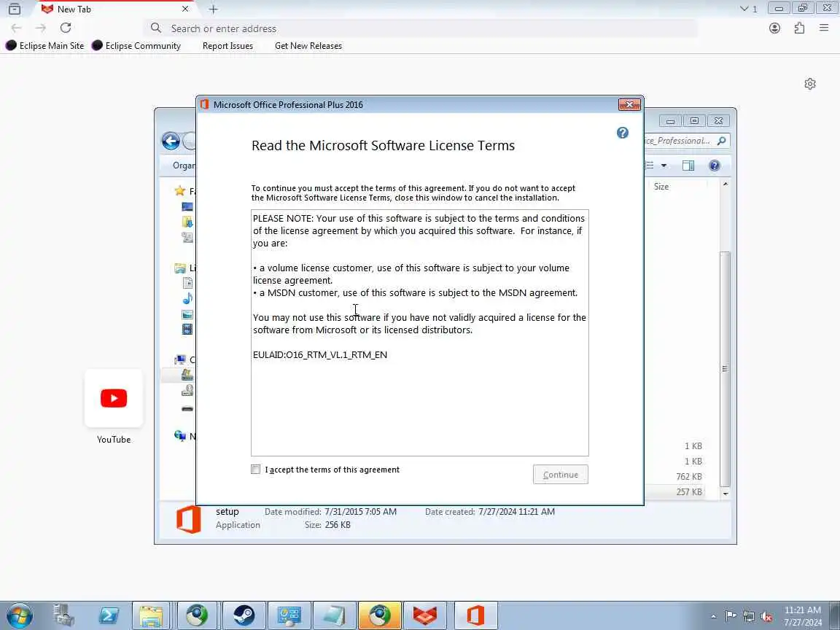This screenshot has height=630, width=840.
Task: Open the Music library in Explorer
Action: pyautogui.click(x=187, y=298)
